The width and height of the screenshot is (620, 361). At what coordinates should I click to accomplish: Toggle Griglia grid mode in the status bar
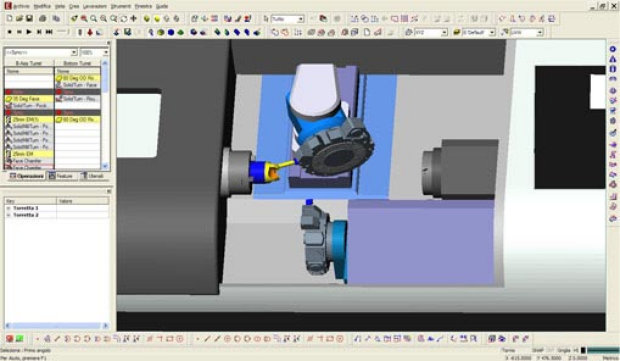pyautogui.click(x=563, y=350)
